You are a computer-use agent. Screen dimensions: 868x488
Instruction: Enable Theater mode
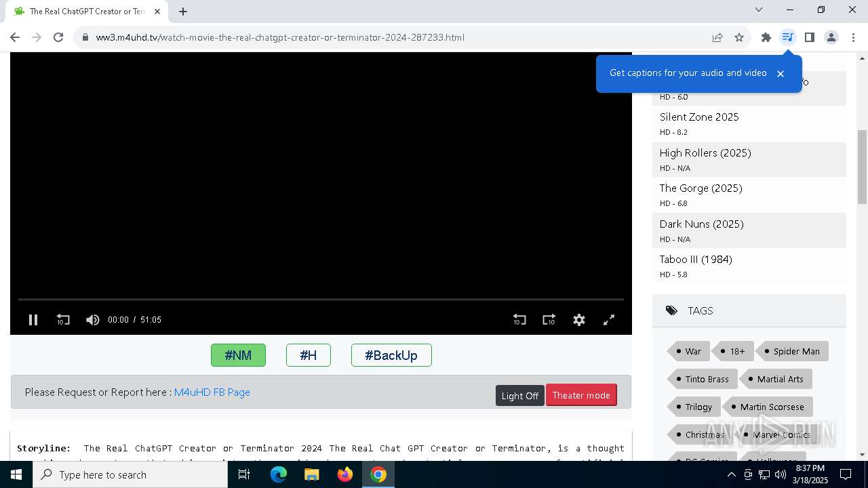(x=581, y=395)
